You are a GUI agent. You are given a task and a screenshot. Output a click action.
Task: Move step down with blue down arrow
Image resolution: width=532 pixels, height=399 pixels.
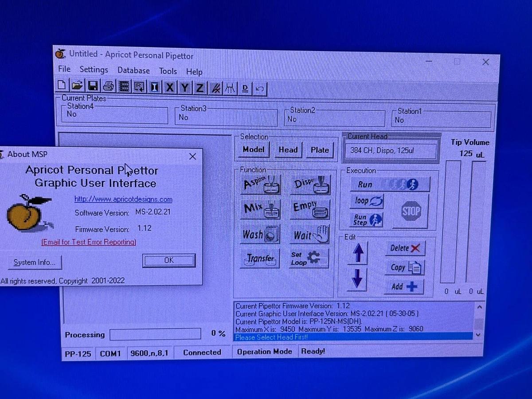(357, 279)
